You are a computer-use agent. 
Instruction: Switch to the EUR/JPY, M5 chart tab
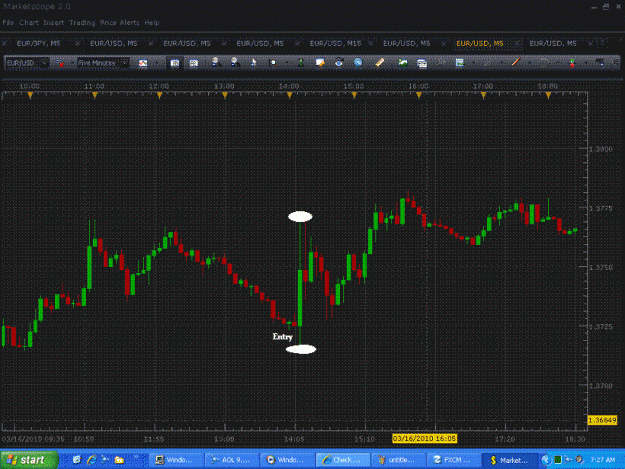point(39,43)
